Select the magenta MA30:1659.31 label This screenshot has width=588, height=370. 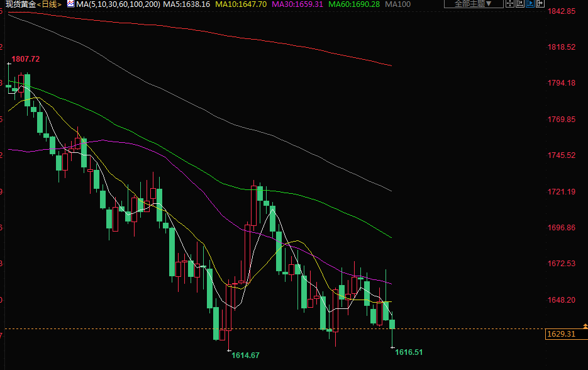(297, 4)
